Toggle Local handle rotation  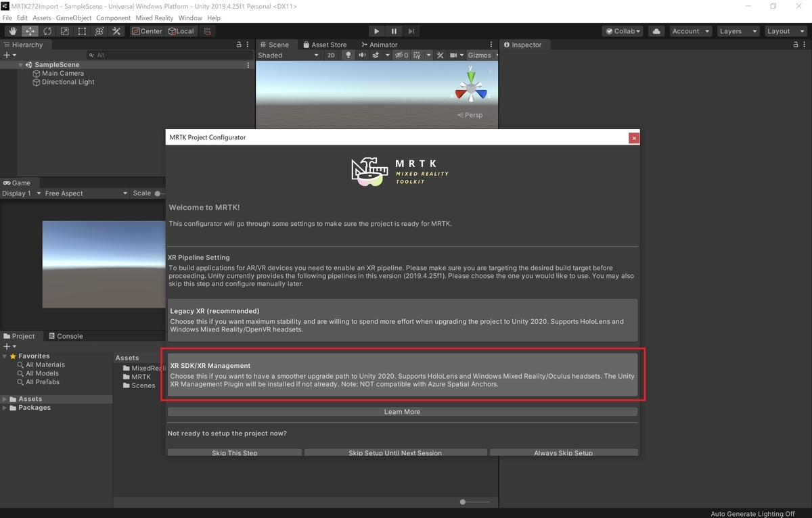click(x=181, y=31)
